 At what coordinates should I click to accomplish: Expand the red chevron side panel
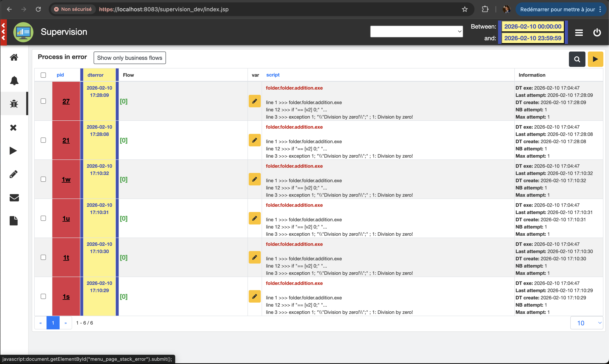tap(3, 32)
